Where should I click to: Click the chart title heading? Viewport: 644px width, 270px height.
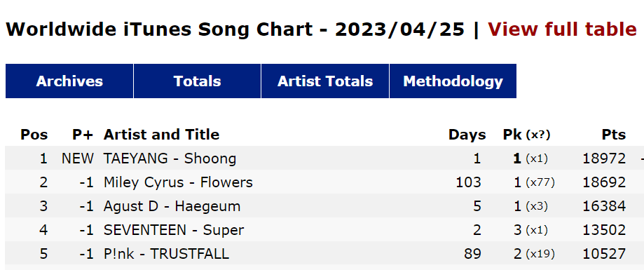click(235, 29)
